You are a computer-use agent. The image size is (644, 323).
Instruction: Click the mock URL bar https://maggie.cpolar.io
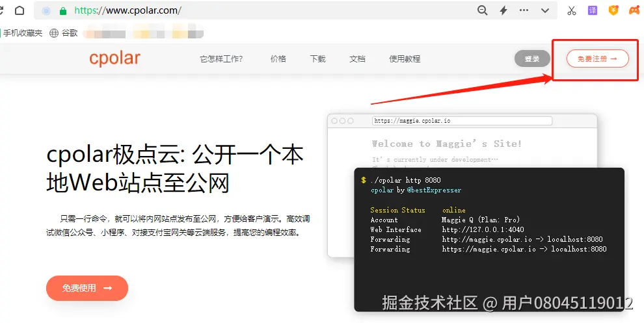[462, 121]
